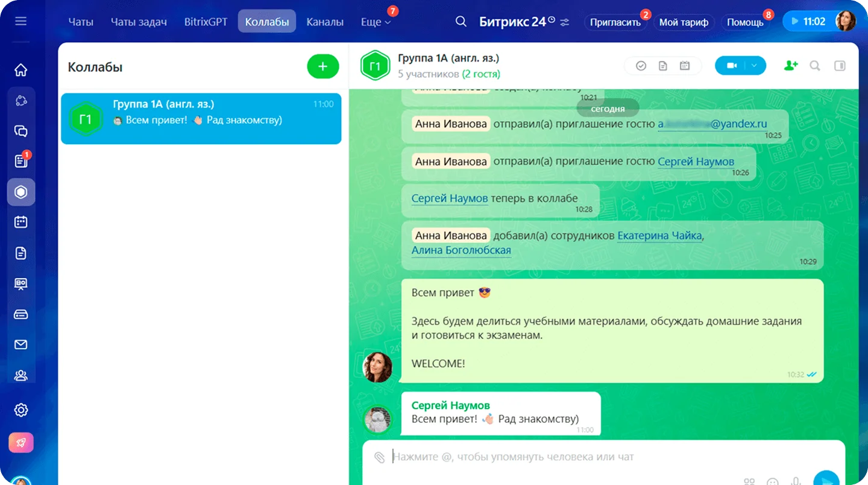868x485 pixels.
Task: Click the green add collab button
Action: click(x=322, y=66)
